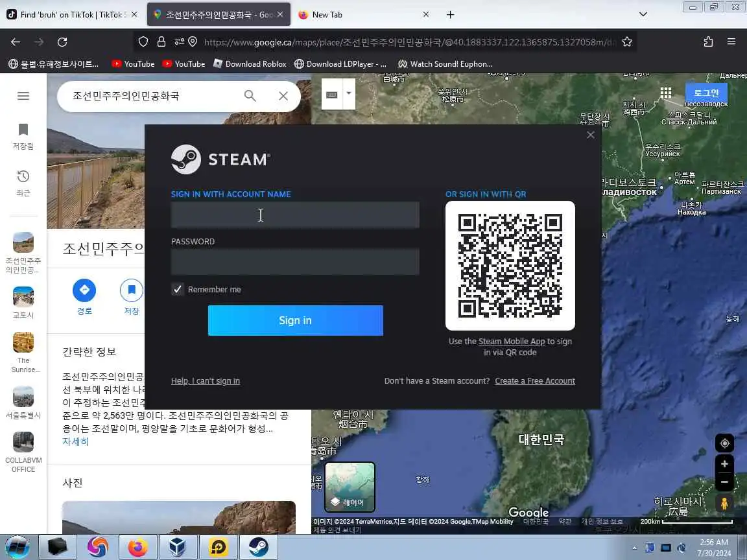Click the Street View pegman icon

point(724,504)
